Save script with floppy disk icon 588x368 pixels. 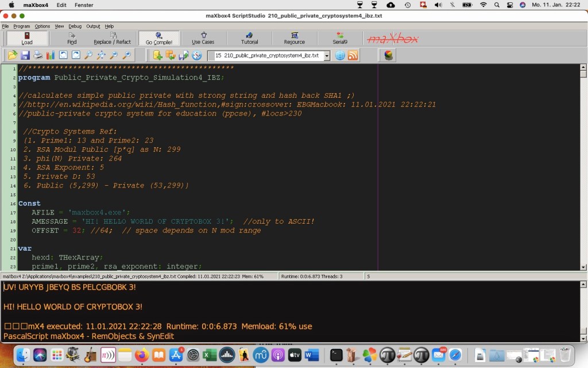[25, 55]
